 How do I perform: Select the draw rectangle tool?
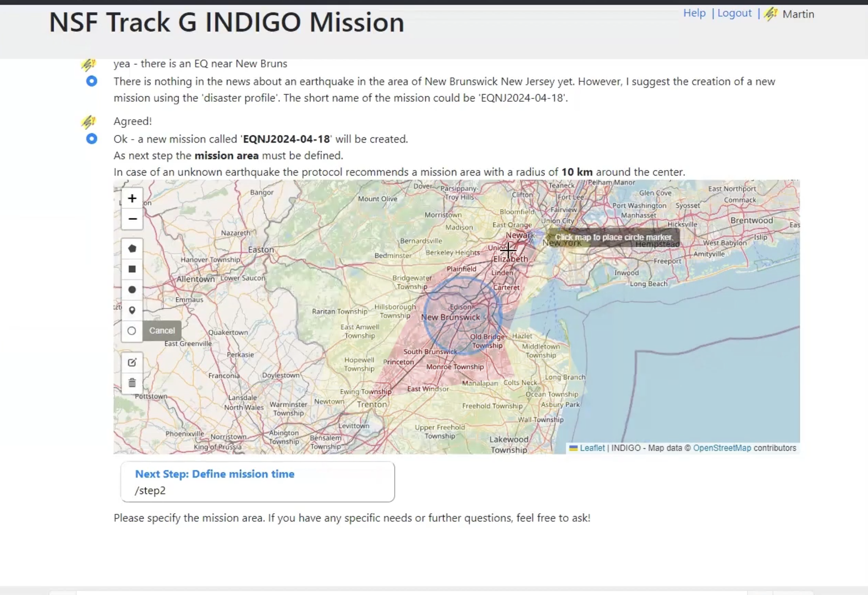tap(132, 269)
